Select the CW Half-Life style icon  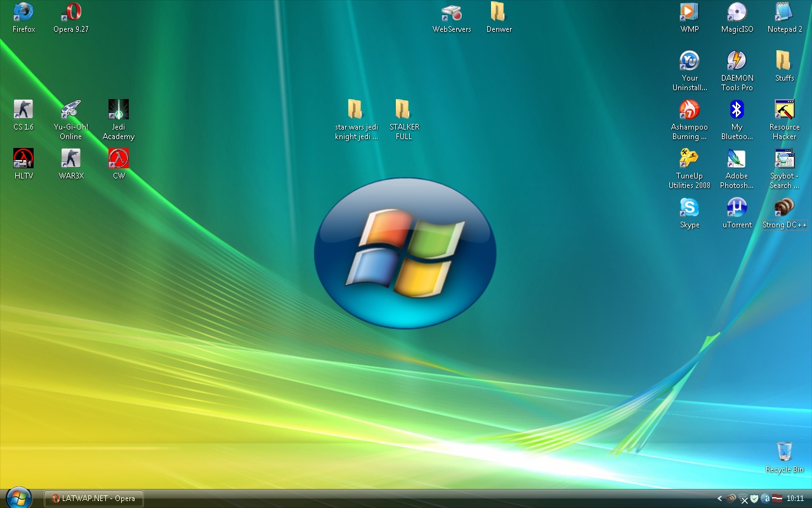pos(119,164)
